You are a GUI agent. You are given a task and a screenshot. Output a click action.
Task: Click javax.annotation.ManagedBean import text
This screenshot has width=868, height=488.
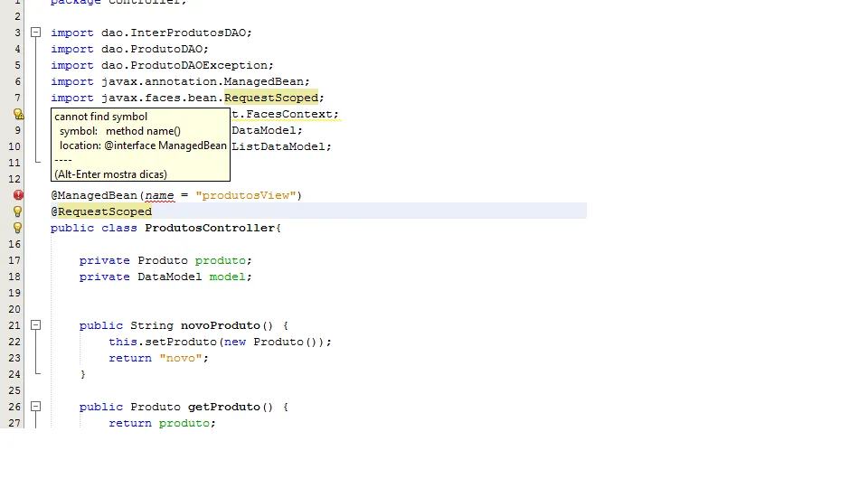tap(203, 81)
